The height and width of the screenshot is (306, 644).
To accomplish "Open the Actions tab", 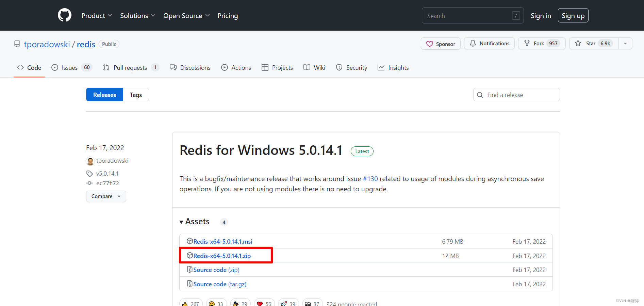I will tap(236, 68).
